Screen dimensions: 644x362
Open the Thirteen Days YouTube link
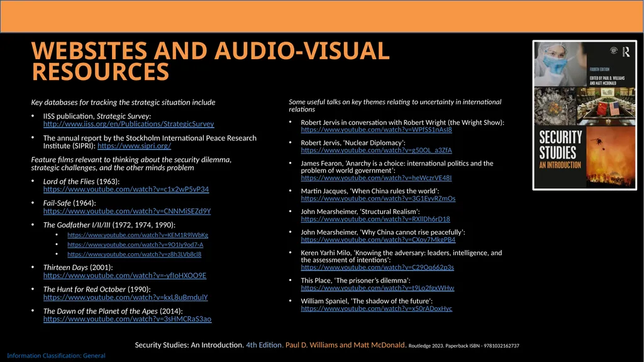click(125, 276)
